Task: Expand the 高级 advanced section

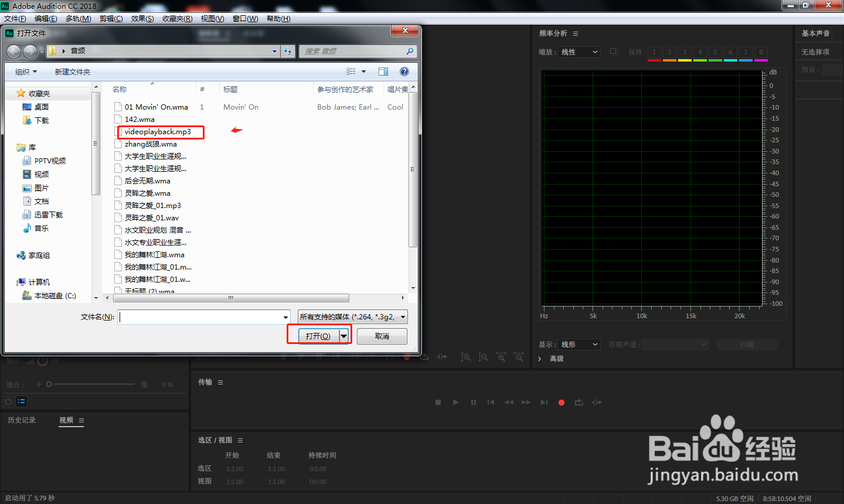Action: click(540, 359)
